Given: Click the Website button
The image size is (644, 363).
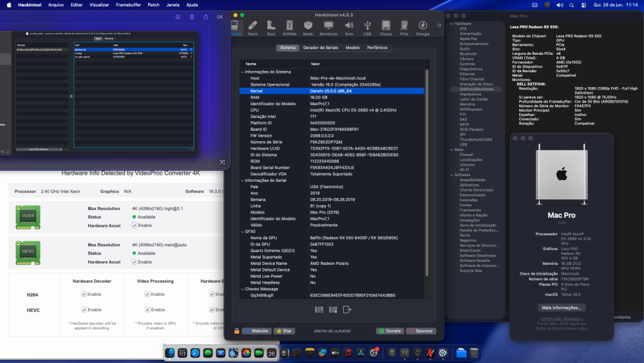Looking at the screenshot, I should coord(257,331).
